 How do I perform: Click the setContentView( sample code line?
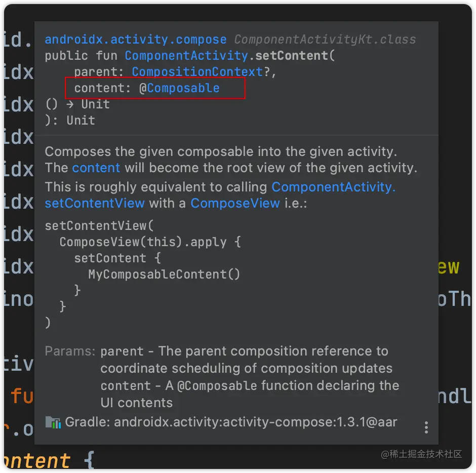point(99,226)
